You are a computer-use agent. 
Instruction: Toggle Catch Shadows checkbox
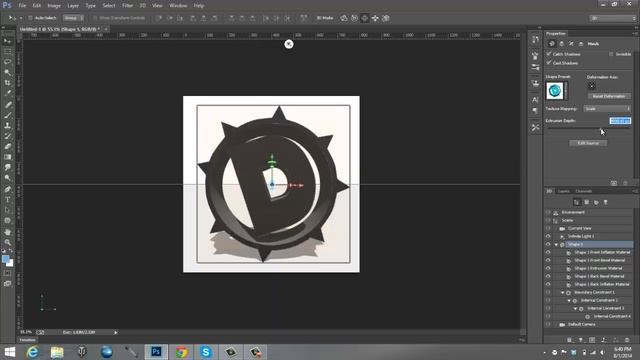549,54
